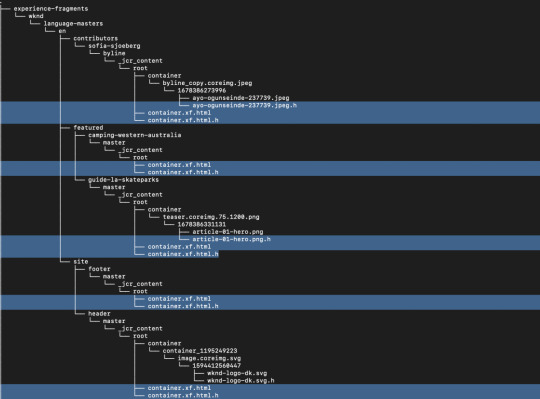Select the highlighted 'ayo-ogunseinde-237739.jpeg.h' file

[245, 105]
